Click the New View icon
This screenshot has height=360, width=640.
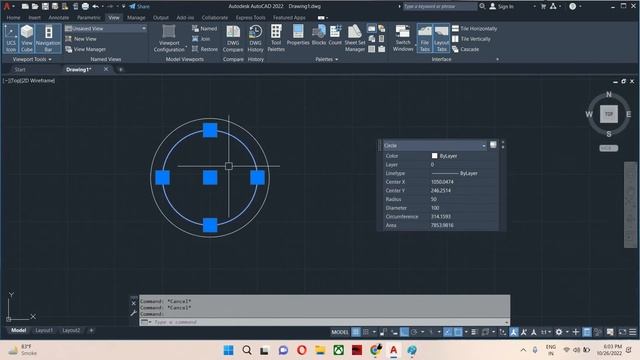point(69,39)
